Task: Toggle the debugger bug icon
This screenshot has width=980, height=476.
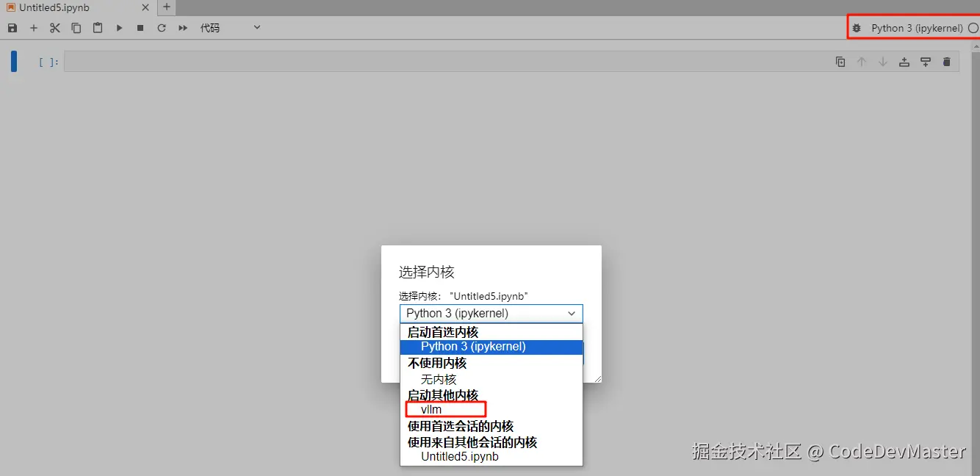Action: point(857,27)
